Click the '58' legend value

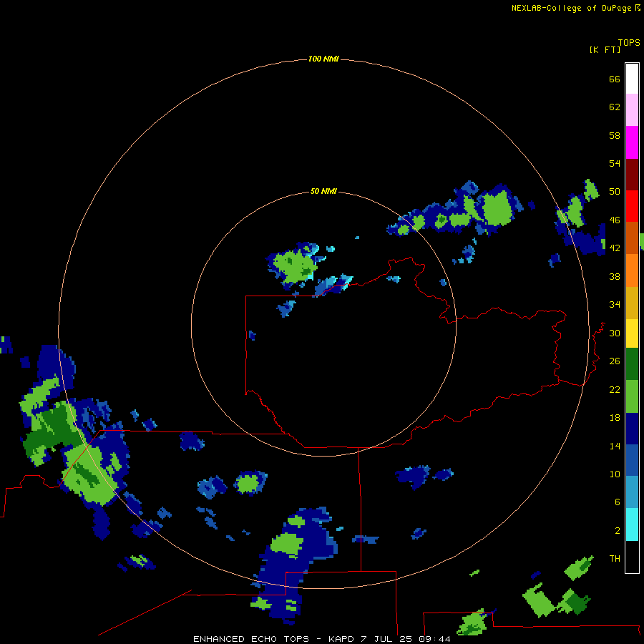615,135
